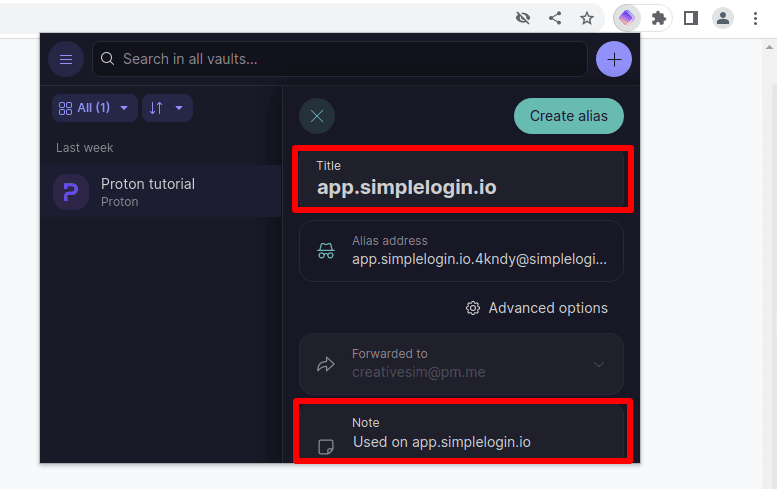Screen dimensions: 777x489
Task: Open the All (1) vault filter dropdown
Action: pyautogui.click(x=94, y=108)
